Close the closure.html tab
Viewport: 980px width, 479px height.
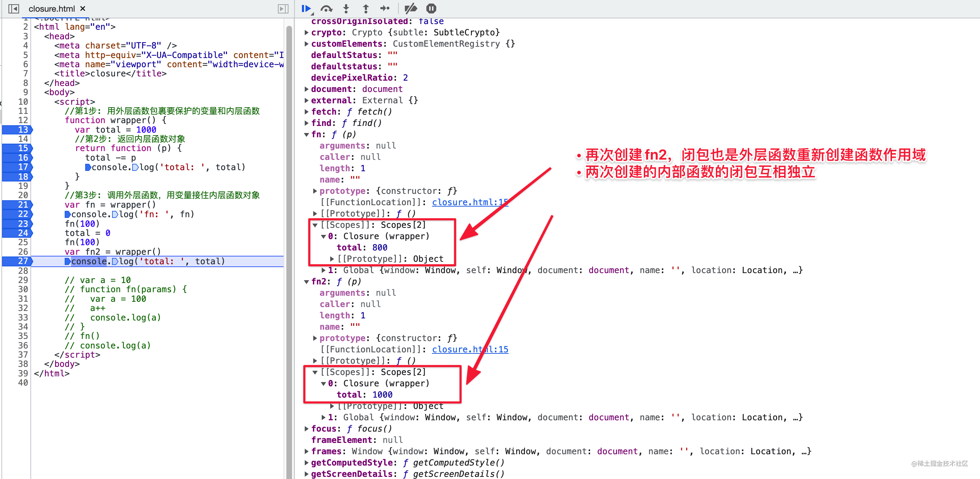[83, 8]
